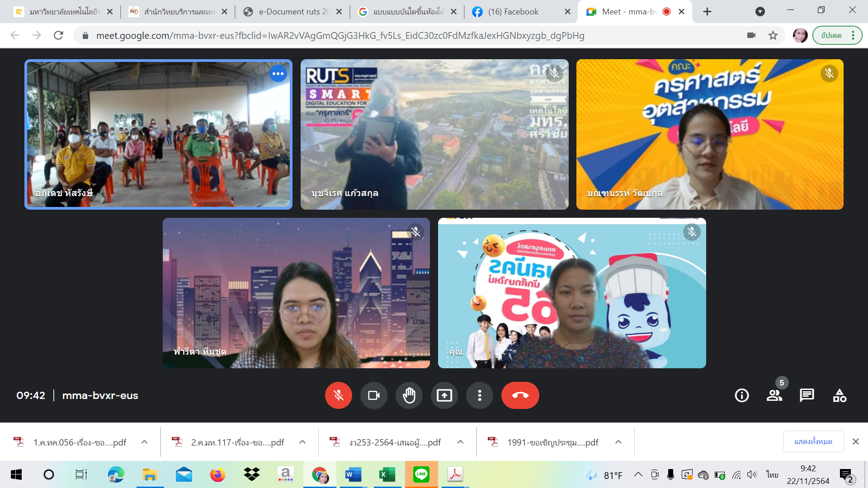Unmute the microphone in call controls
Viewport: 868px width, 488px height.
[x=338, y=395]
